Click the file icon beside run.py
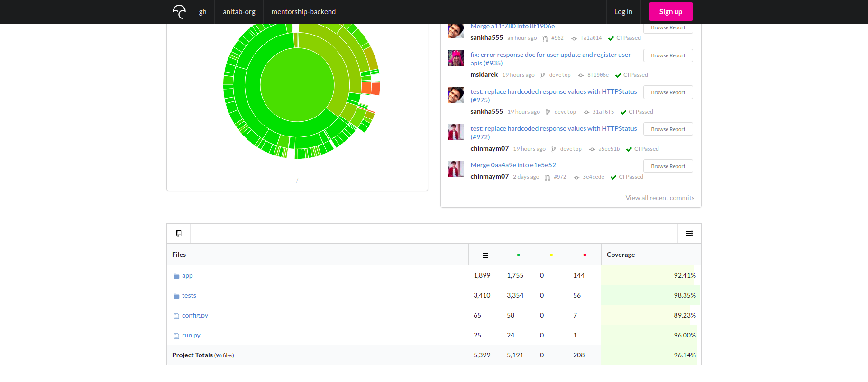This screenshot has width=868, height=382. coord(176,336)
